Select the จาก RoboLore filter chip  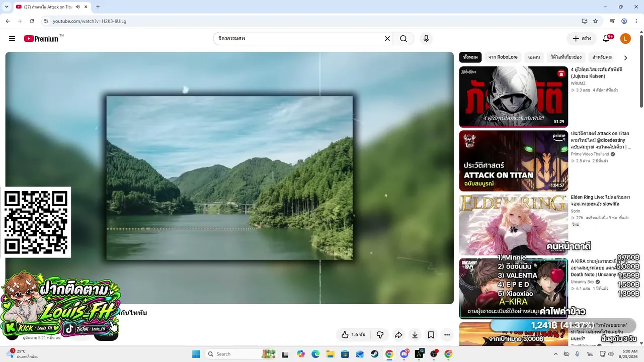click(x=503, y=57)
